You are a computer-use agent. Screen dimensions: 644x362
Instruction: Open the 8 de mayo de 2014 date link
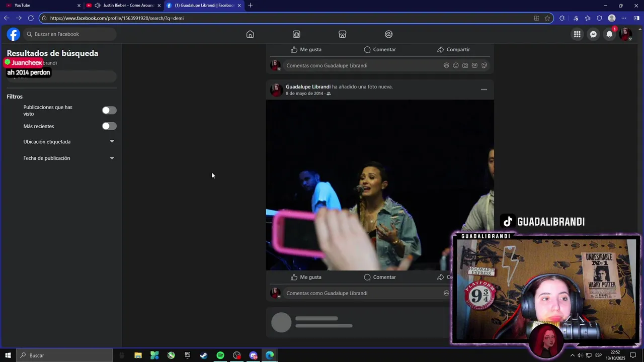[304, 94]
